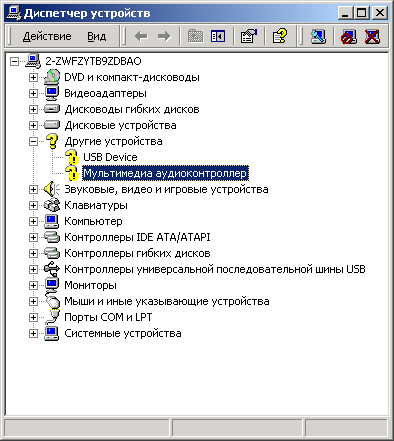The width and height of the screenshot is (394, 441).
Task: Expand the USB controllers node
Action: pyautogui.click(x=33, y=269)
